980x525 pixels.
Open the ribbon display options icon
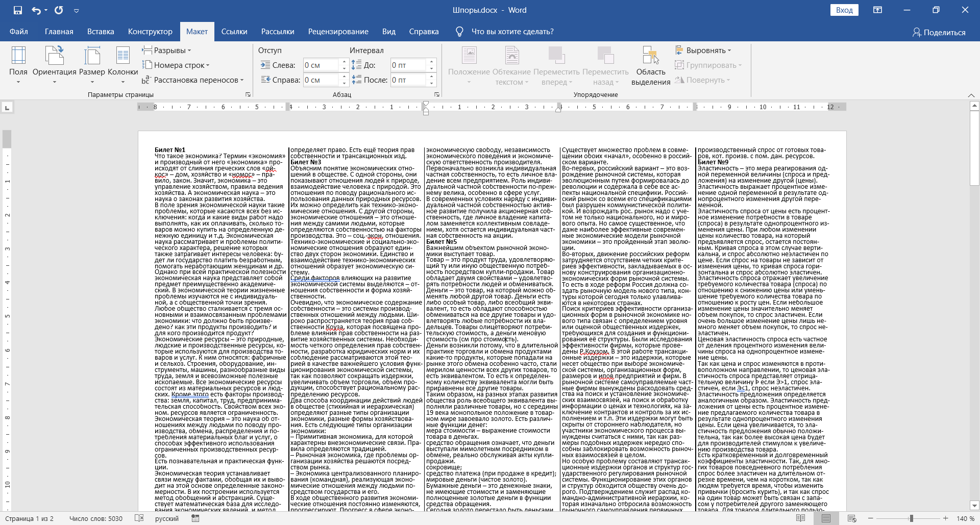click(878, 10)
